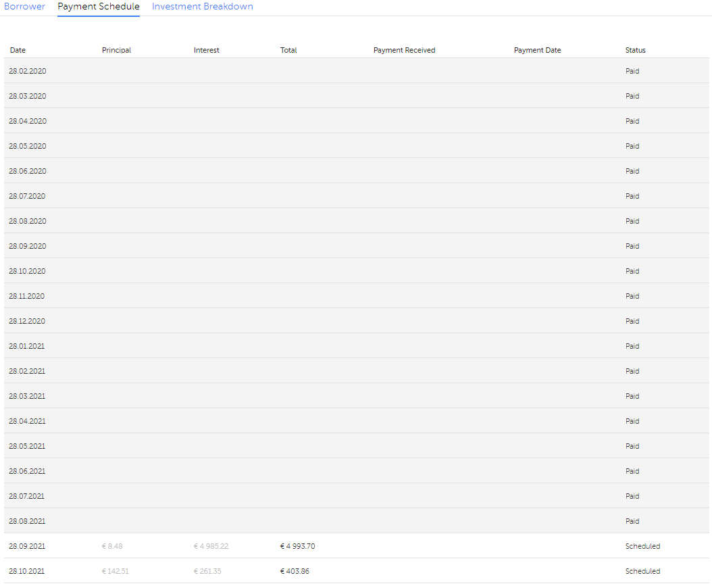Click the total € 403.86 amount

[295, 571]
